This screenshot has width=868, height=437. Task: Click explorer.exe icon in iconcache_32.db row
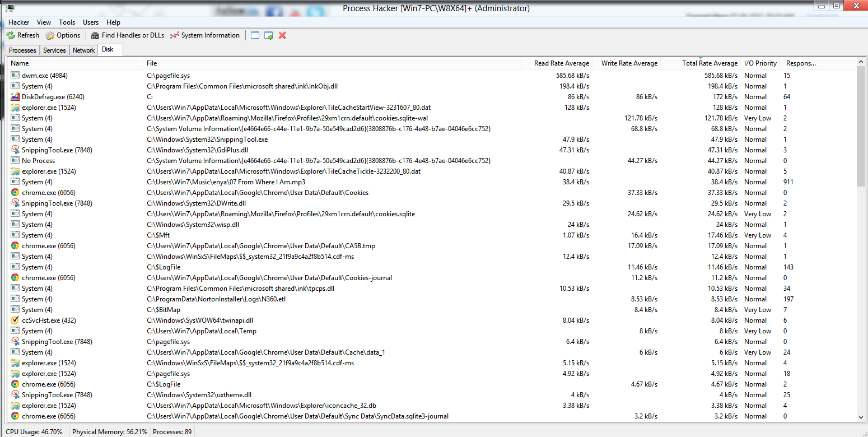(x=15, y=406)
